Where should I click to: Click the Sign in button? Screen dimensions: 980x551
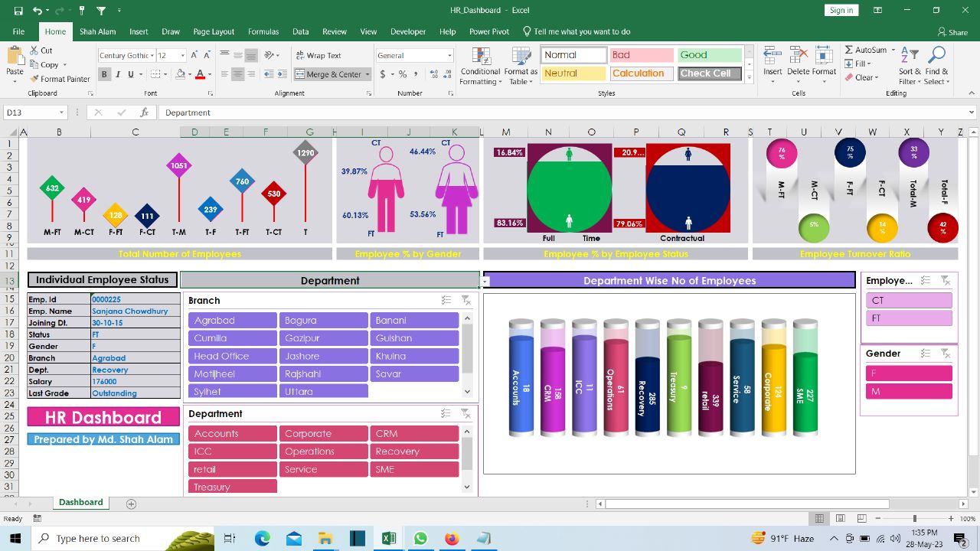point(841,10)
